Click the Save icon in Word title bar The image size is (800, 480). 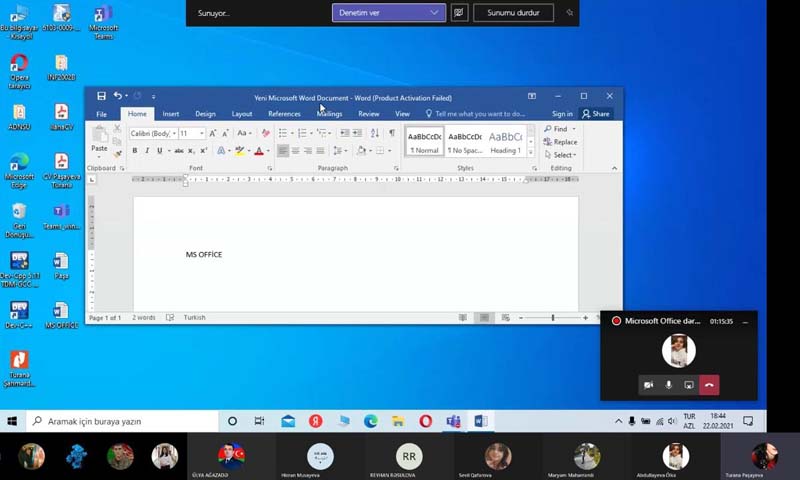pyautogui.click(x=101, y=96)
